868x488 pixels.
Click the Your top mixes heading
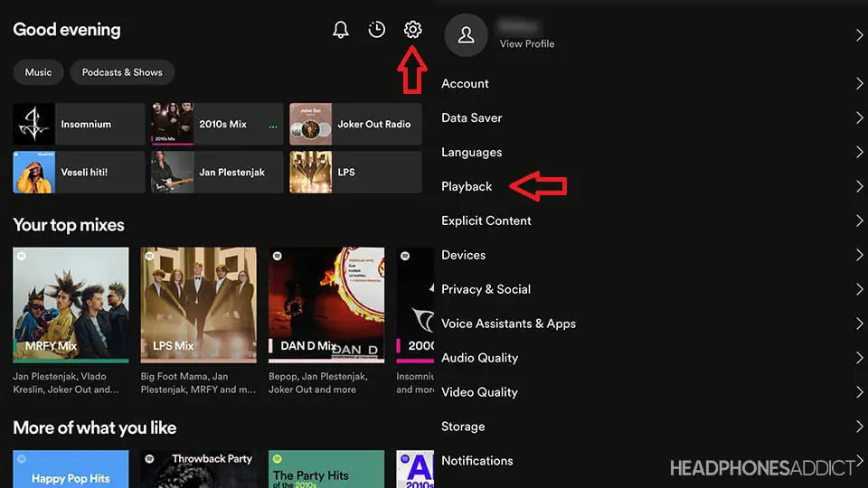(69, 225)
